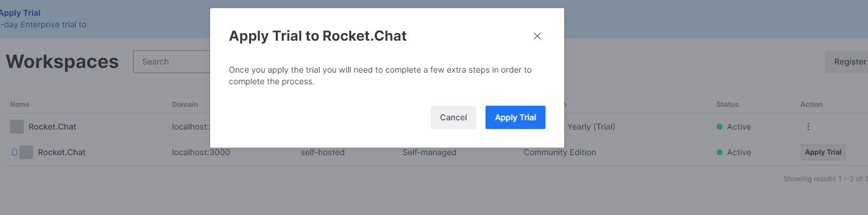Cancel the Apply Trial dialog
Viewport: 868px width, 215px height.
[x=454, y=117]
